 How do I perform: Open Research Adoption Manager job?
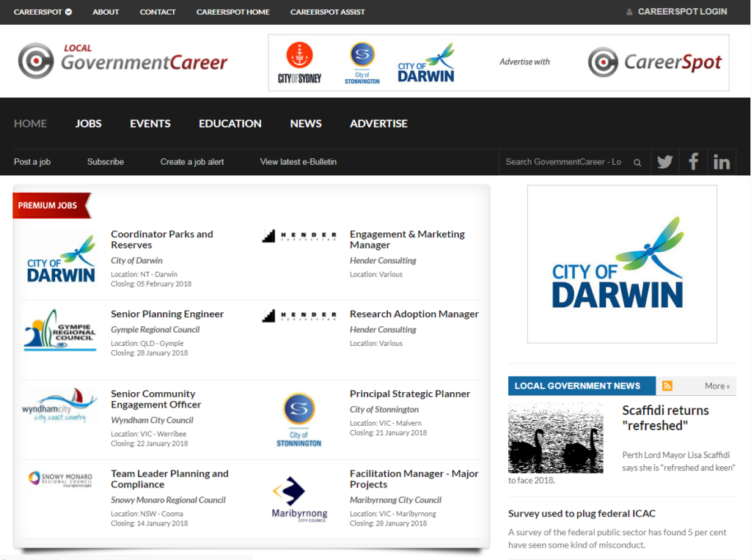pyautogui.click(x=414, y=314)
